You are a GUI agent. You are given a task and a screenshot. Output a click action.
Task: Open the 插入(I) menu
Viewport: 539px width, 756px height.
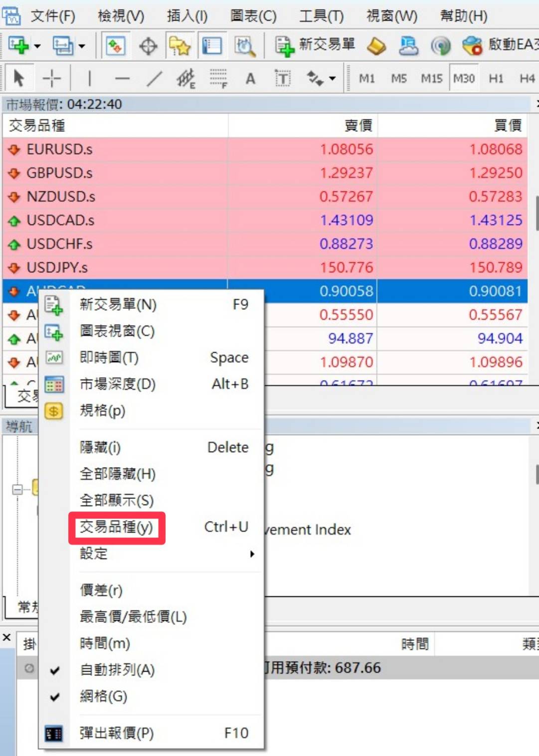(x=187, y=16)
